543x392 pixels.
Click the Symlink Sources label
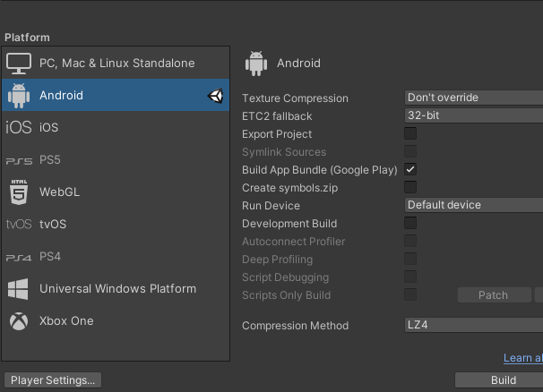284,152
